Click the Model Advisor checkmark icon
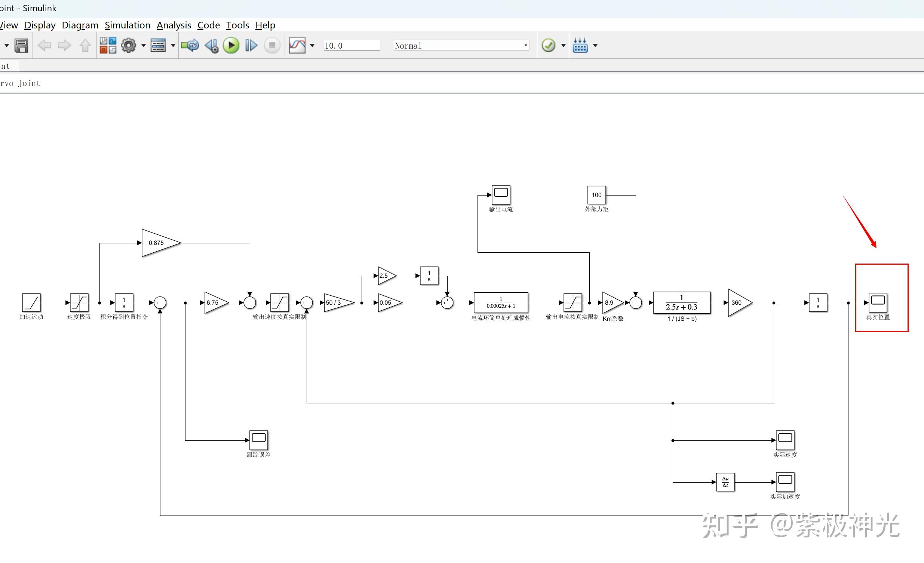Screen dimensions: 924x563 548,46
